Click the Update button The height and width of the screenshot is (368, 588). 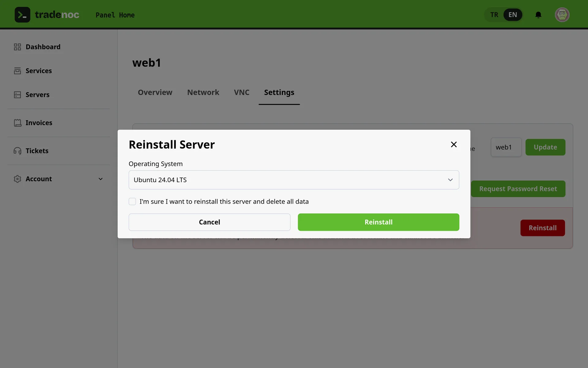pyautogui.click(x=545, y=147)
